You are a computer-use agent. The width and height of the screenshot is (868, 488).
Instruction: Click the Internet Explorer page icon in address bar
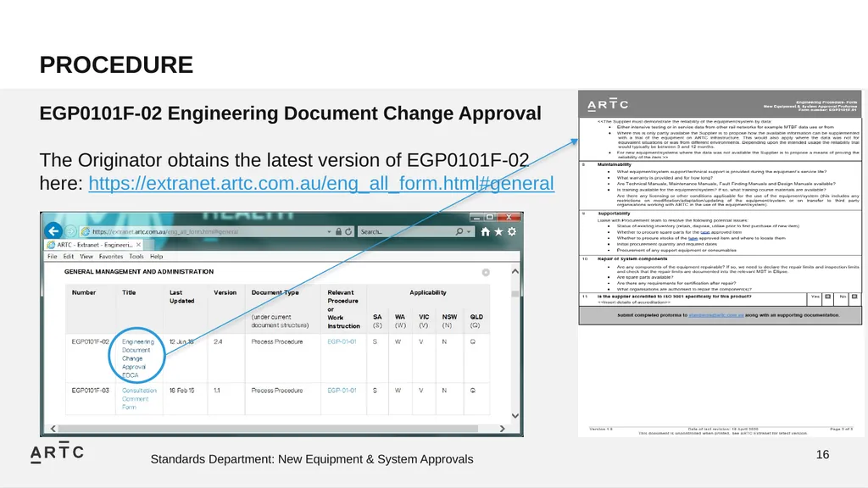click(86, 232)
